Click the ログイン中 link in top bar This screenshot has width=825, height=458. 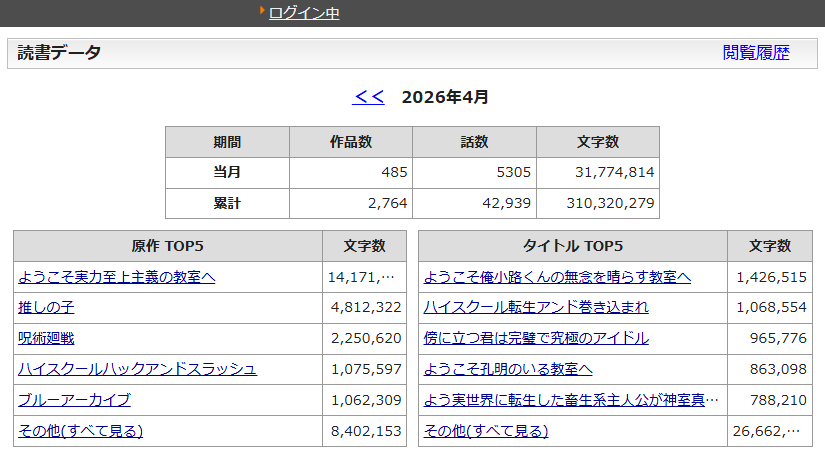pyautogui.click(x=304, y=13)
